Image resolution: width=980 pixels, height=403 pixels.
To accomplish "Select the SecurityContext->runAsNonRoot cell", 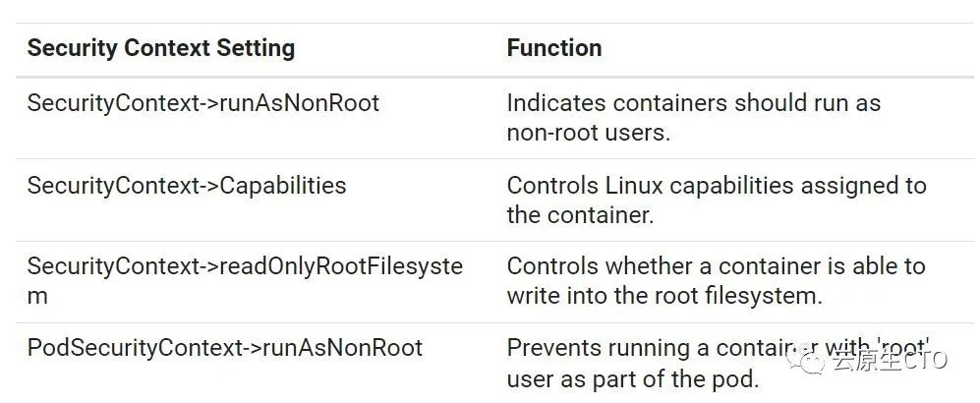I will pyautogui.click(x=202, y=103).
